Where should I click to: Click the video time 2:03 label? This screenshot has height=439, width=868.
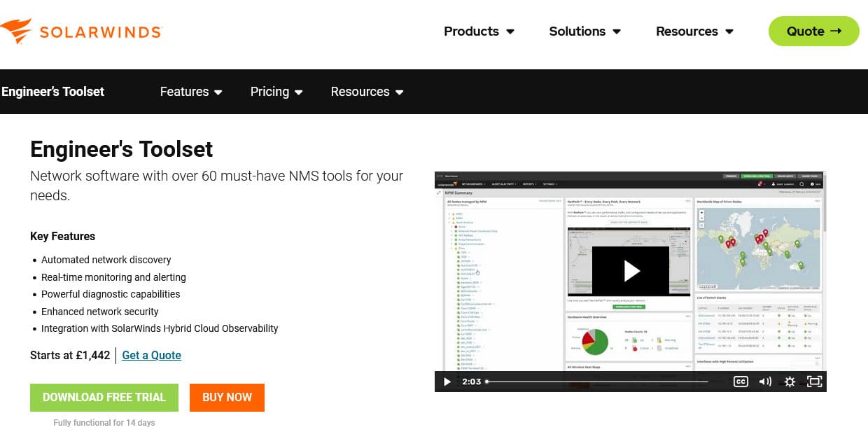(x=471, y=382)
